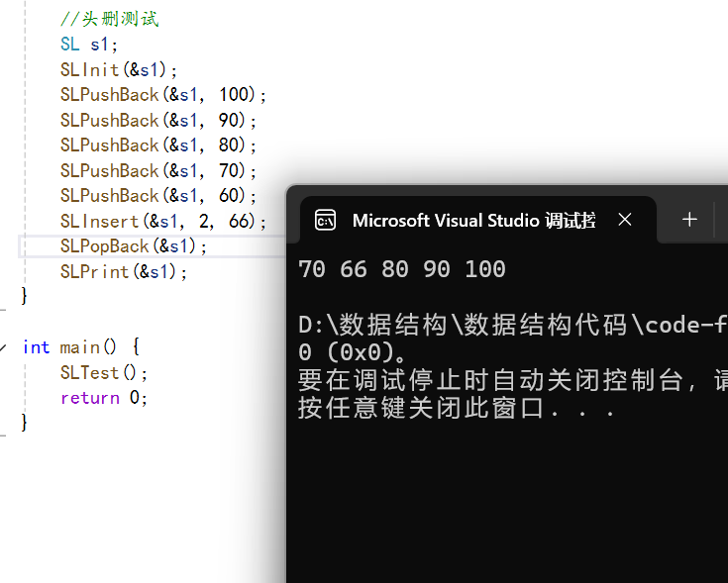Viewport: 728px width, 583px height.
Task: Click the SLPushBack(&s1, 90); line
Action: coord(158,121)
